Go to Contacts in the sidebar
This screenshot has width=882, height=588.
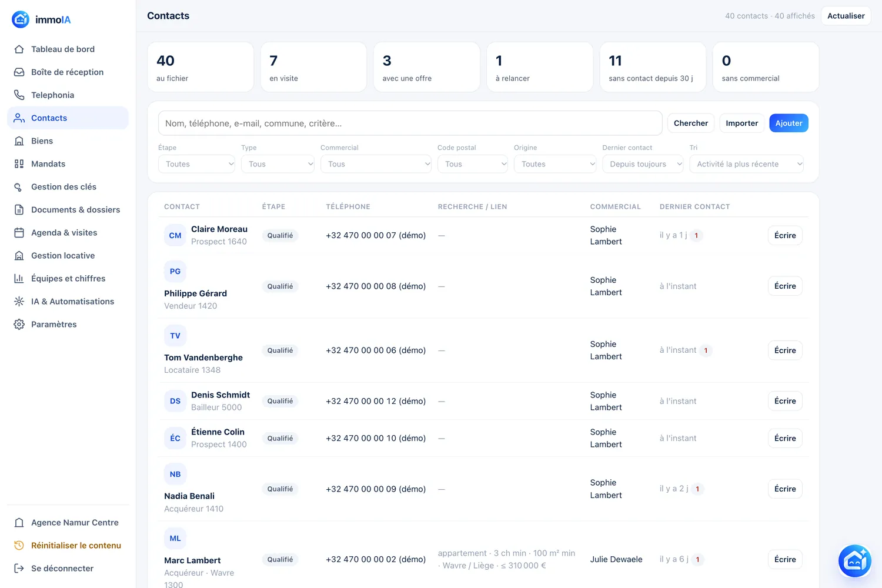click(x=68, y=118)
